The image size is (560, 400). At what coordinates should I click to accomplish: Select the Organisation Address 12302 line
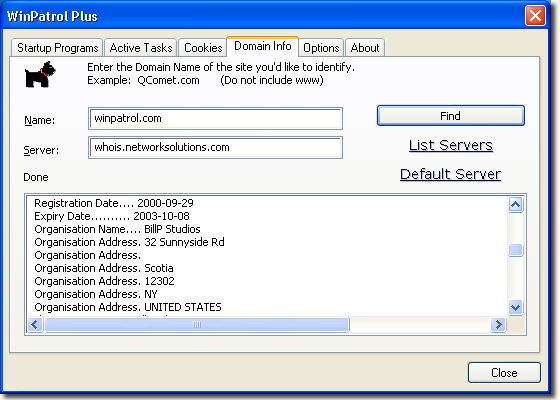(104, 281)
